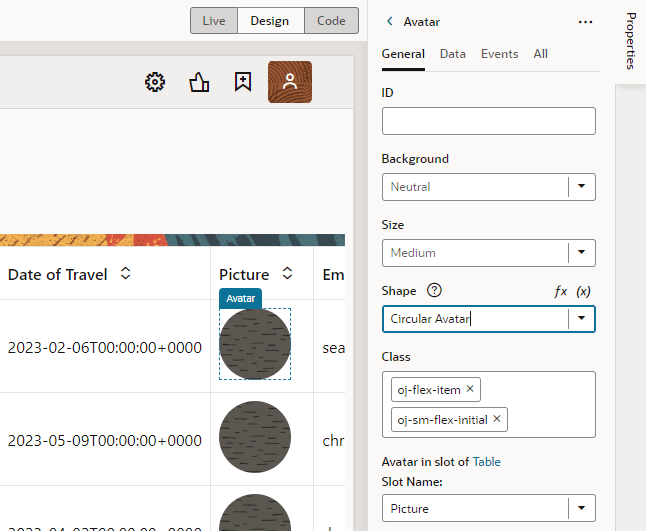Open the Table parent link
The height and width of the screenshot is (531, 646).
click(x=487, y=462)
